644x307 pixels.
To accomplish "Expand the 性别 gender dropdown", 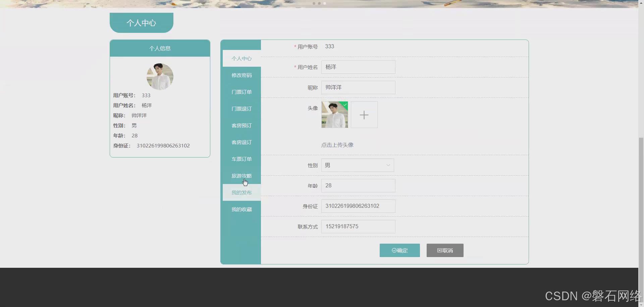I will (x=357, y=165).
